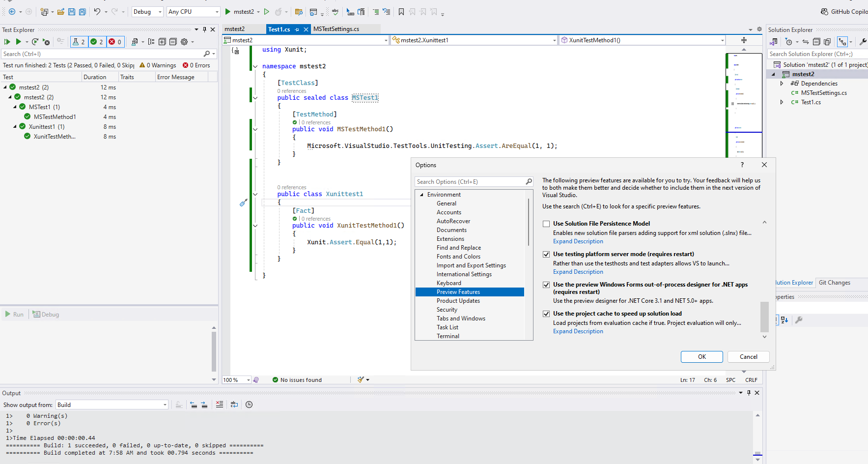The height and width of the screenshot is (464, 868).
Task: Start debugging with green mstest2 play button
Action: tap(227, 12)
